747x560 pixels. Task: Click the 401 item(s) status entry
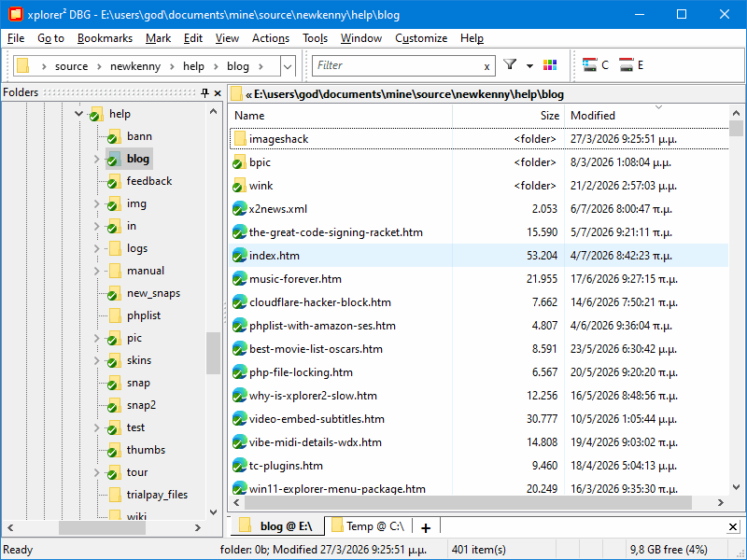pos(478,550)
